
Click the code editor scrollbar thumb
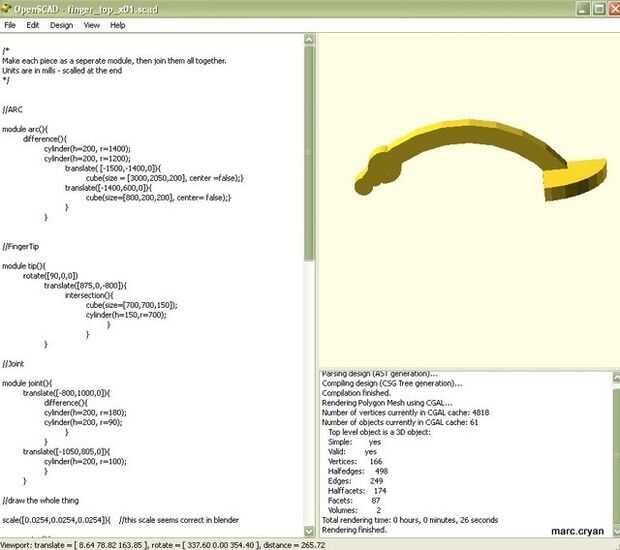tap(309, 153)
